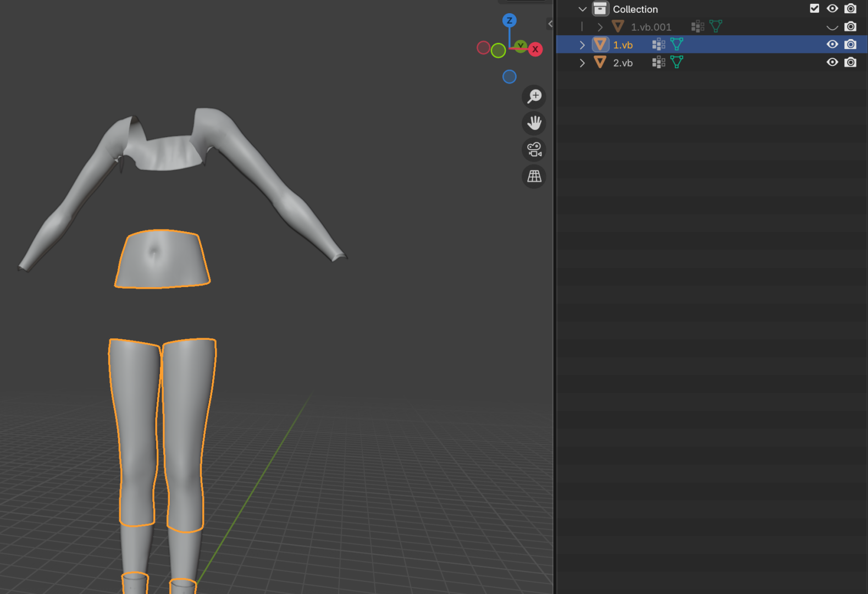Hide 1.vb in viewport
The width and height of the screenshot is (868, 594).
(832, 45)
